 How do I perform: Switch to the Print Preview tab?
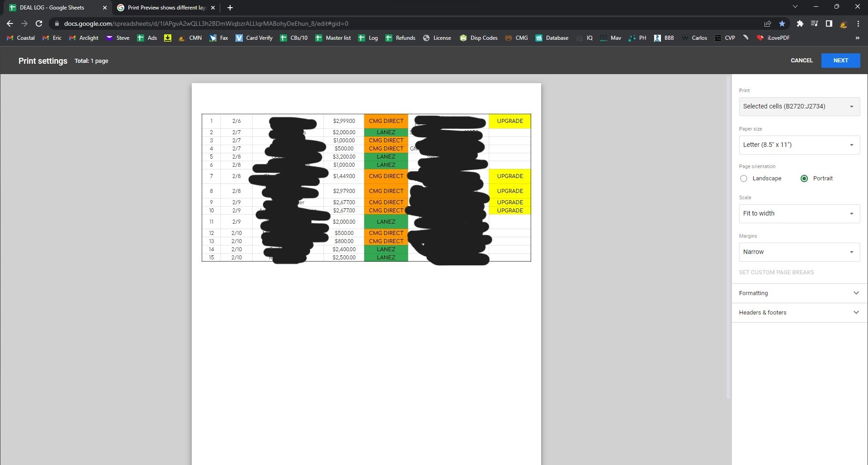click(163, 7)
